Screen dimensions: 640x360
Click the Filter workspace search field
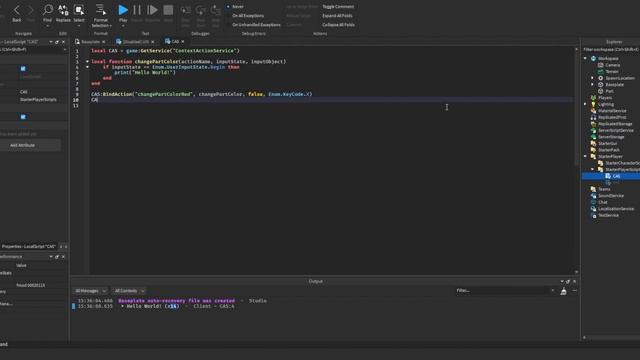tap(611, 49)
